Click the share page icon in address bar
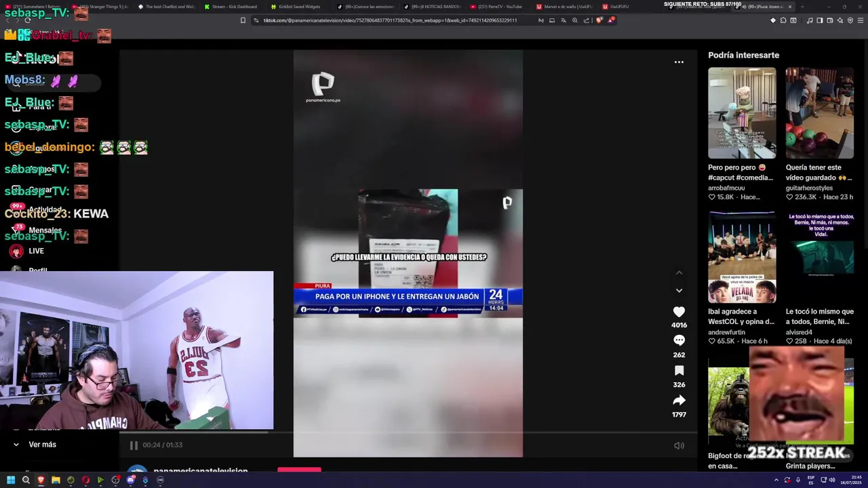This screenshot has width=868, height=488. pos(587,20)
